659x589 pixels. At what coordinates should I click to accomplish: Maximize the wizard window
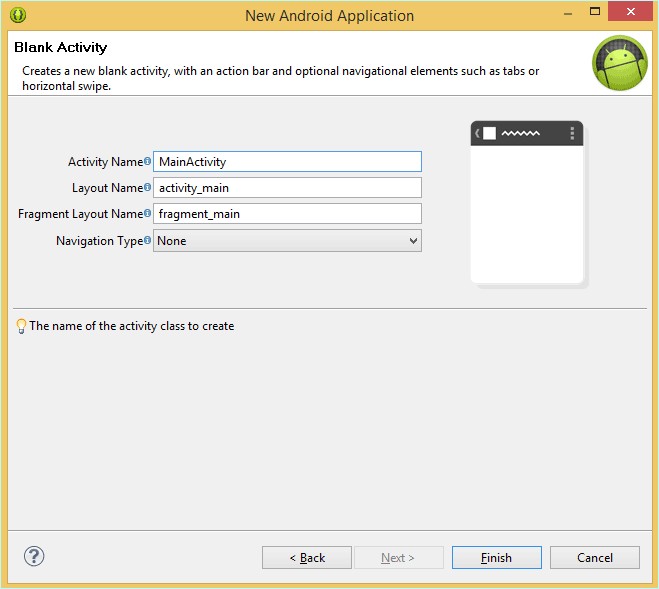pos(595,11)
